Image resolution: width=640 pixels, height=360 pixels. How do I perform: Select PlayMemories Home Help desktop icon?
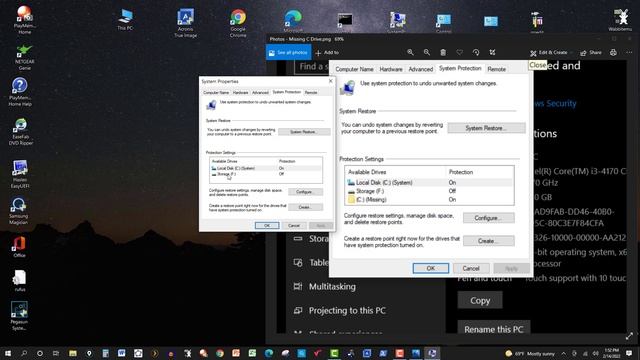click(20, 92)
